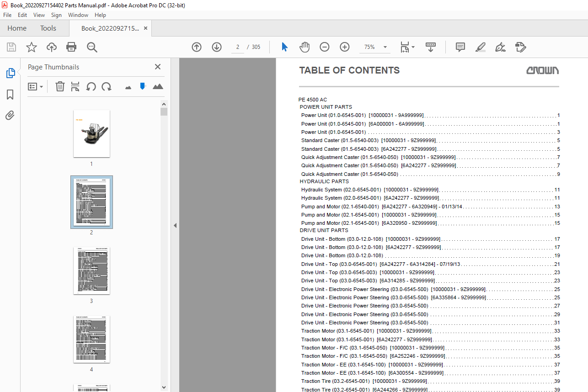Print the document with printer icon
This screenshot has height=392, width=588.
tap(71, 47)
